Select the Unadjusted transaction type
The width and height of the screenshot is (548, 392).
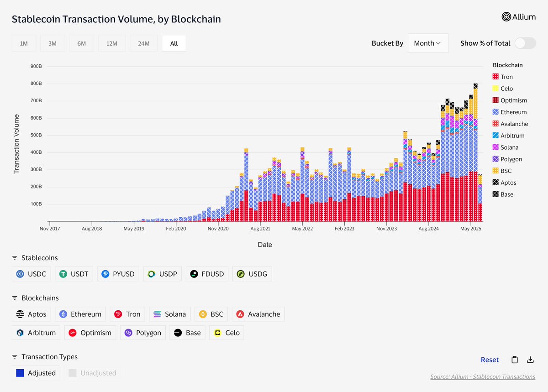[x=93, y=373]
